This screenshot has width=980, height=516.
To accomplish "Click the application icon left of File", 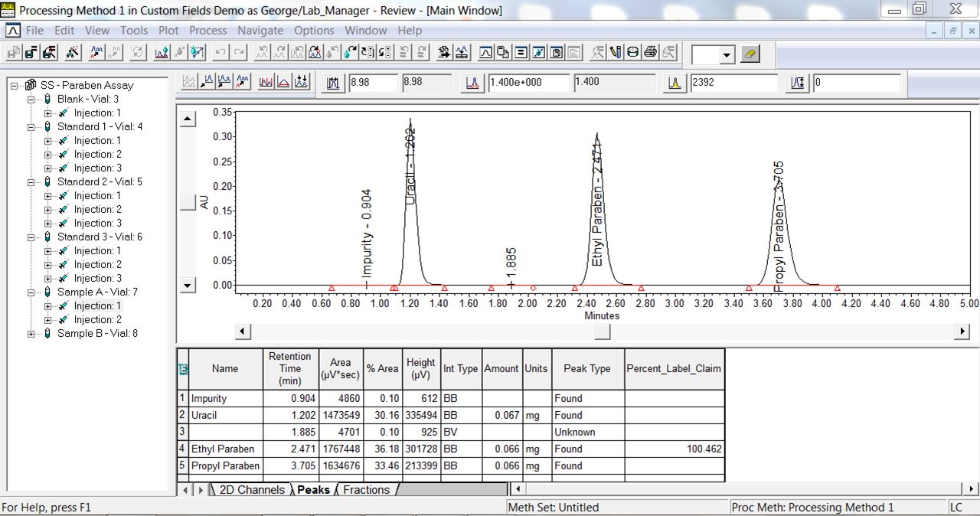I will (13, 31).
